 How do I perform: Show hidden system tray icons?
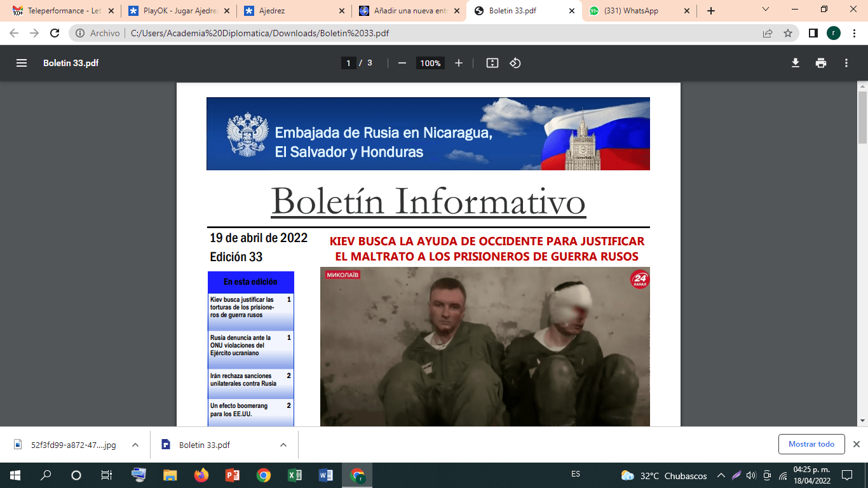click(x=721, y=475)
